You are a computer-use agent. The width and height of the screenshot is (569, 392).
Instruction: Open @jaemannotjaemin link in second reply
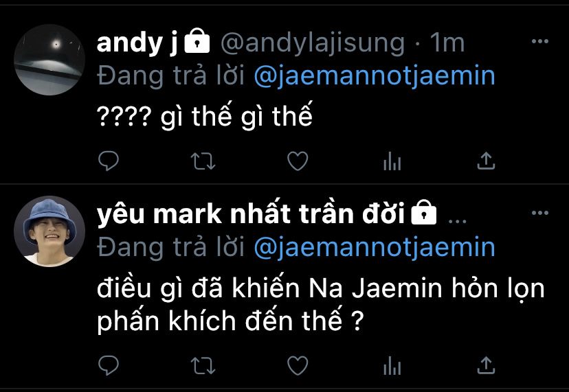tap(375, 248)
